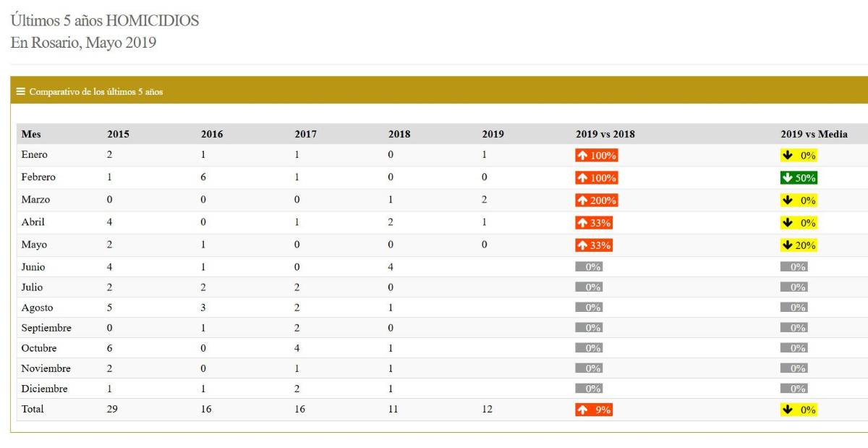Select the Junio row label

pyautogui.click(x=33, y=267)
